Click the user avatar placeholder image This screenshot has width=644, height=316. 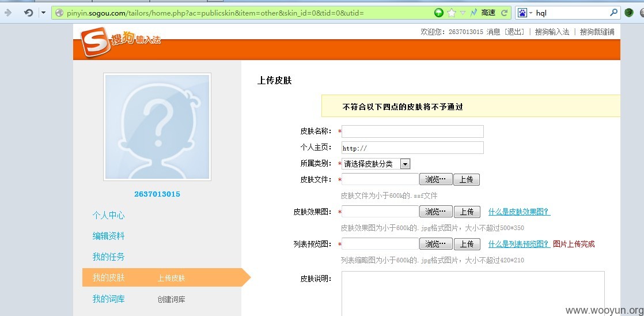[157, 127]
